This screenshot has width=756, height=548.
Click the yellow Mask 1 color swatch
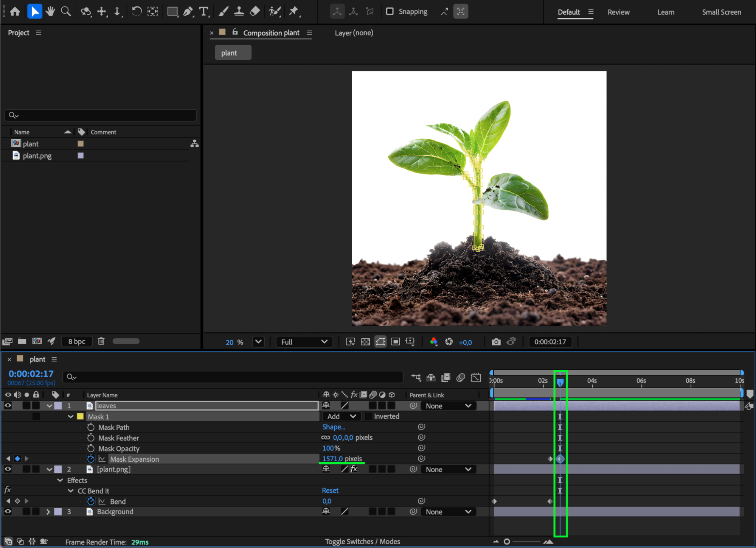[80, 416]
